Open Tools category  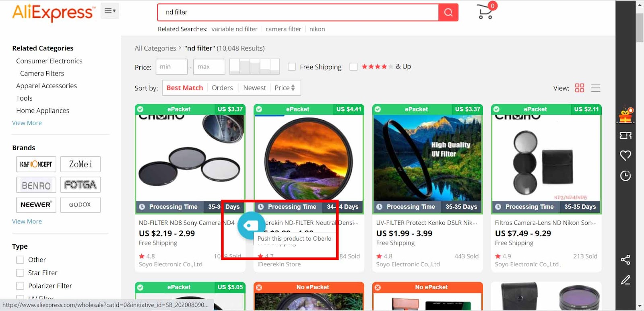[x=24, y=98]
